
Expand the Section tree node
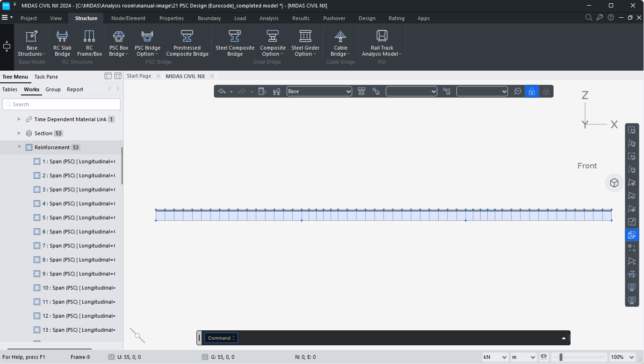pos(20,133)
